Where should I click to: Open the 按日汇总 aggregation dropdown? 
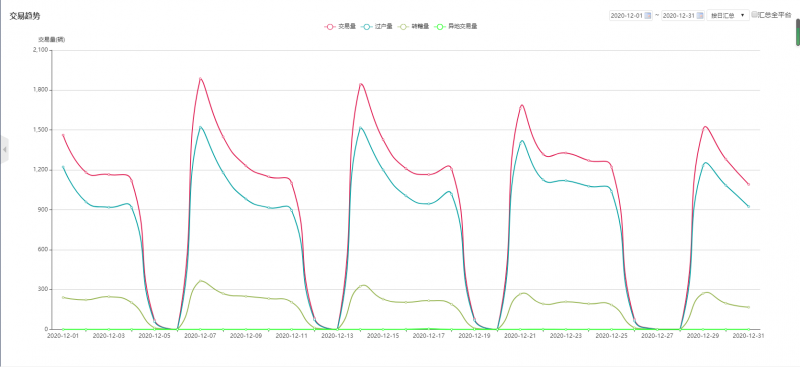coord(728,16)
